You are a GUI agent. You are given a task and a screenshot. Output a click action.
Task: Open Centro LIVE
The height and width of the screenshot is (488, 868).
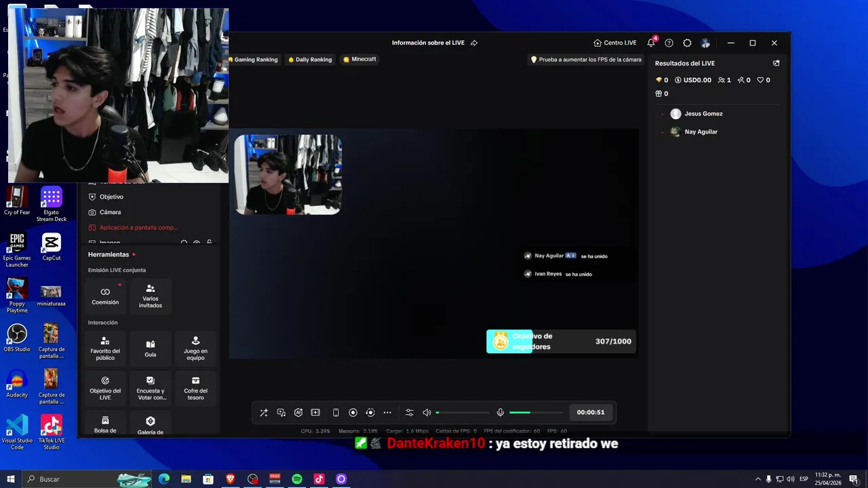pos(615,43)
